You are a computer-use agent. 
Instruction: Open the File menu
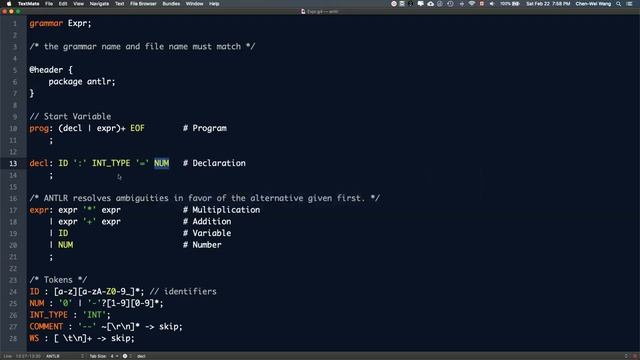click(x=49, y=4)
